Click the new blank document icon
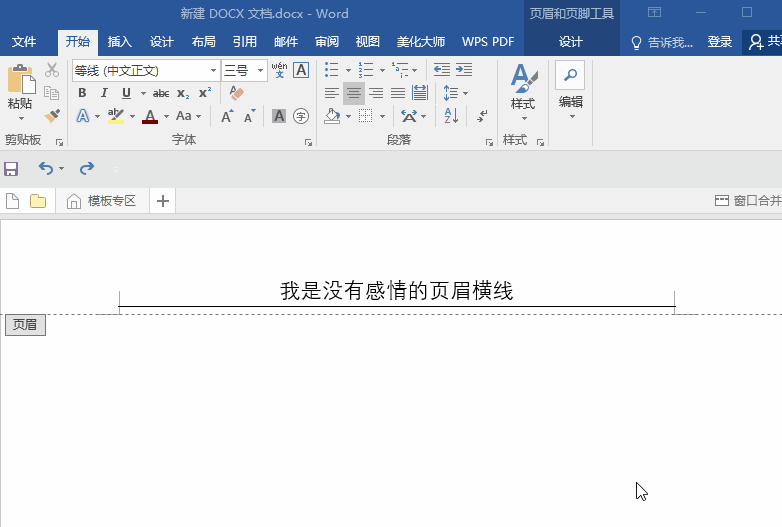This screenshot has width=782, height=527. [12, 201]
